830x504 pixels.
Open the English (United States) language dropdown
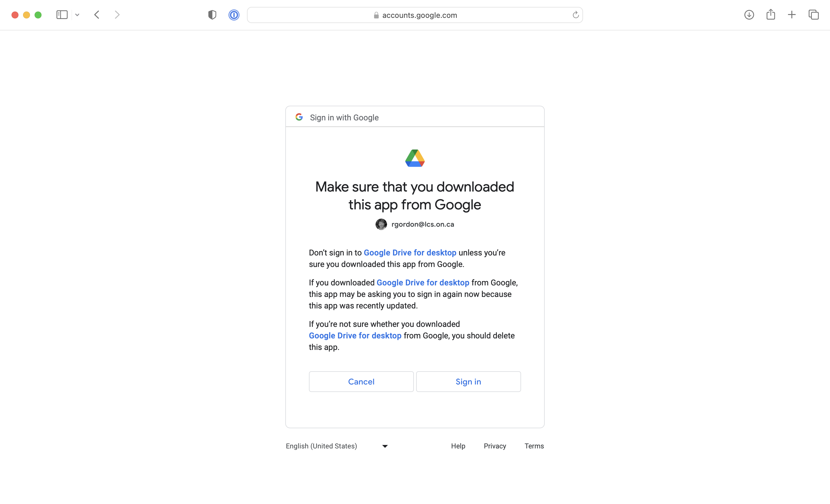click(337, 446)
